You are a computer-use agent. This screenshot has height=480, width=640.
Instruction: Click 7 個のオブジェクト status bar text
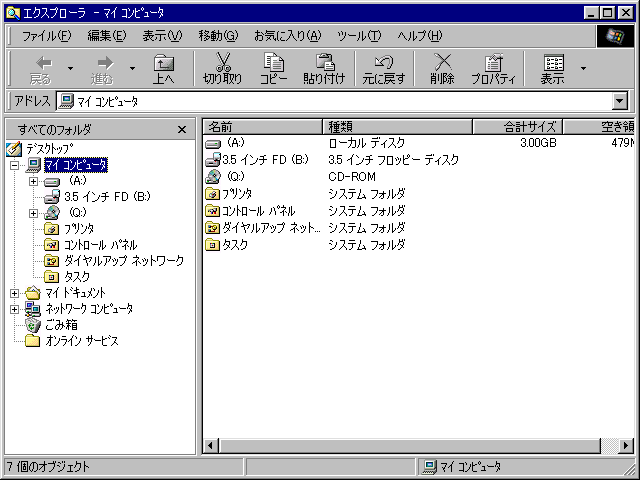pyautogui.click(x=48, y=467)
